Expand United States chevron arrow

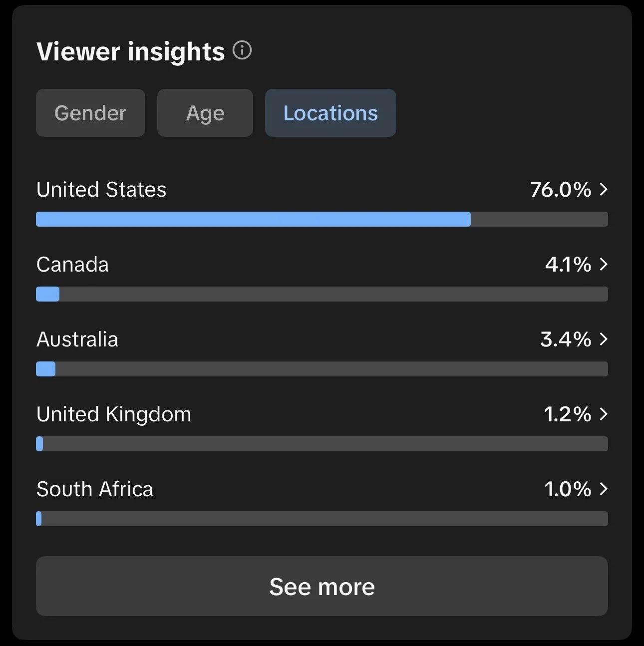[604, 189]
